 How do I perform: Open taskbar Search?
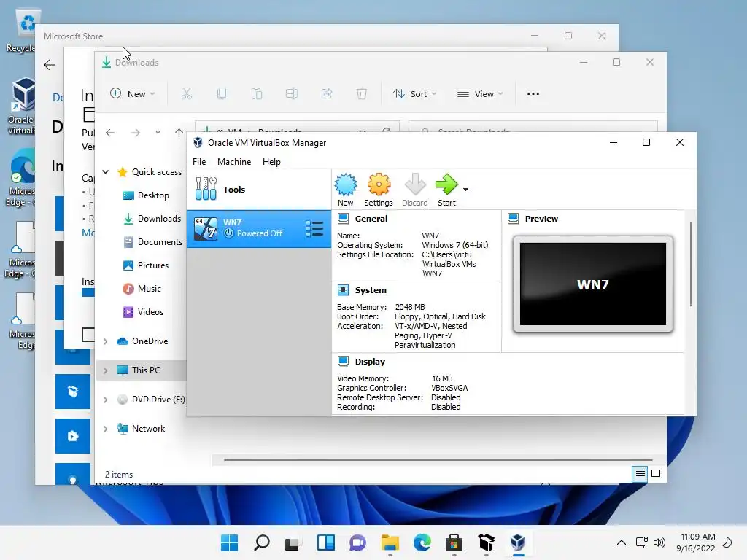[x=262, y=542]
